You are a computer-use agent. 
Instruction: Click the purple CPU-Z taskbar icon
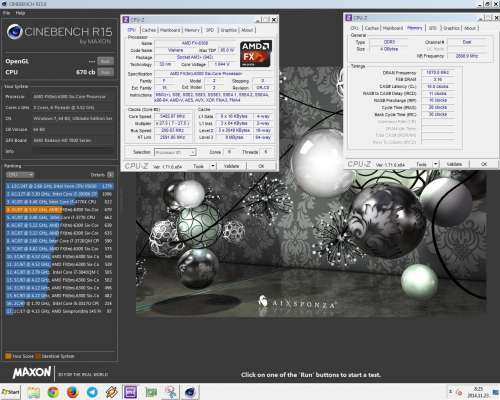click(131, 392)
